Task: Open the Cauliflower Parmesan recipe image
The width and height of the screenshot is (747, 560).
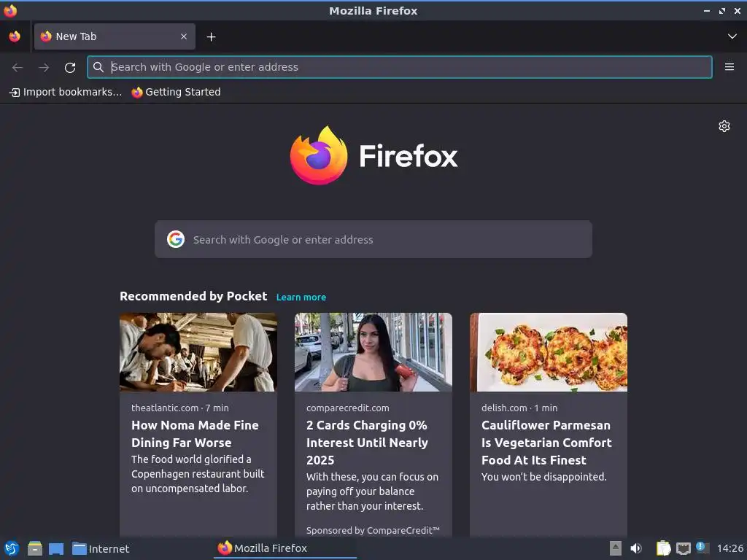Action: (x=549, y=352)
